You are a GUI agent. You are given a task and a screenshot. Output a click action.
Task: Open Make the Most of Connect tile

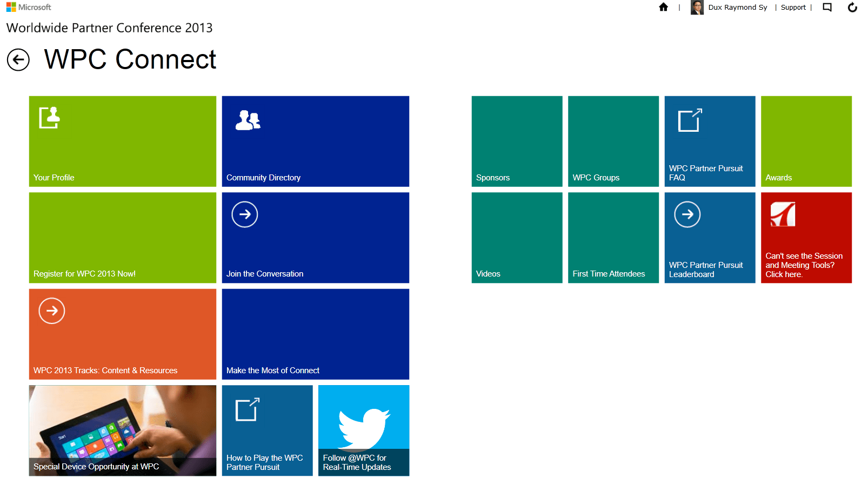point(316,334)
